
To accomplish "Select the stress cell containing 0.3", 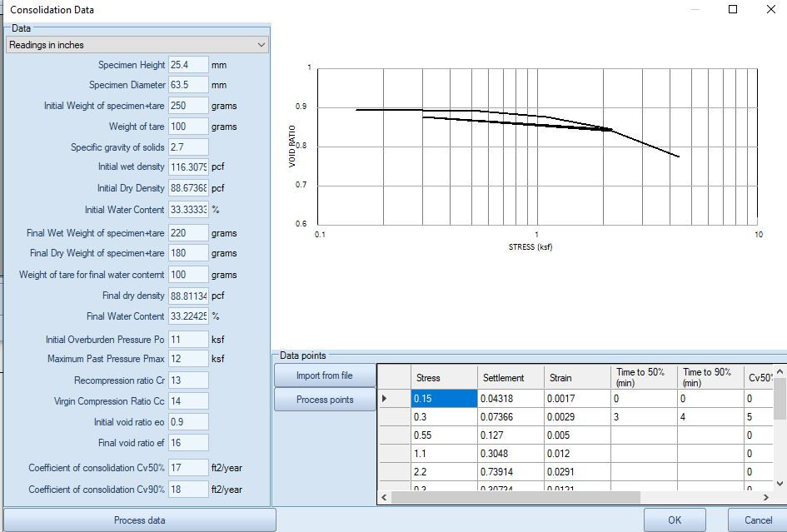I will click(444, 416).
